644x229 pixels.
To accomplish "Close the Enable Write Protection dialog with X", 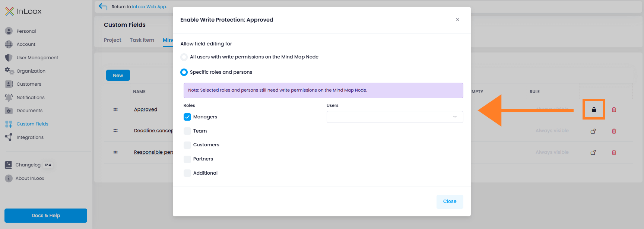I will [458, 20].
